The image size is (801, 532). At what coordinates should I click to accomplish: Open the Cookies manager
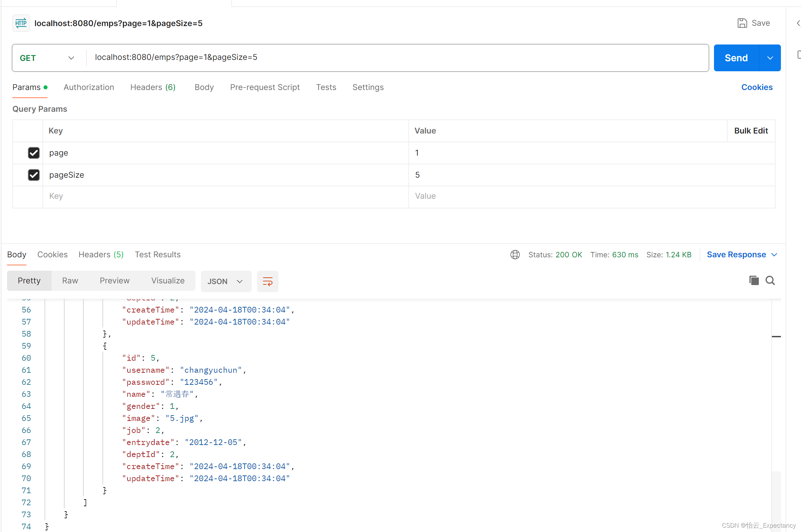(x=757, y=87)
